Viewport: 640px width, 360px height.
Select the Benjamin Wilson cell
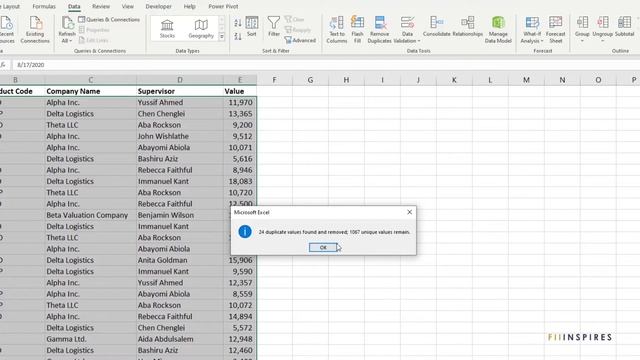tap(180, 215)
